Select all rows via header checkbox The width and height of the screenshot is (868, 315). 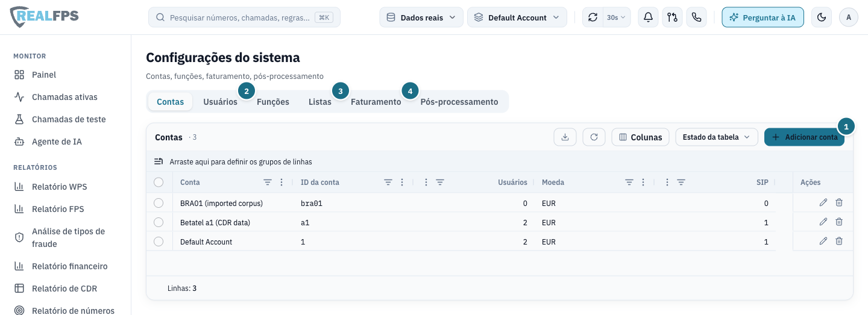click(x=159, y=182)
